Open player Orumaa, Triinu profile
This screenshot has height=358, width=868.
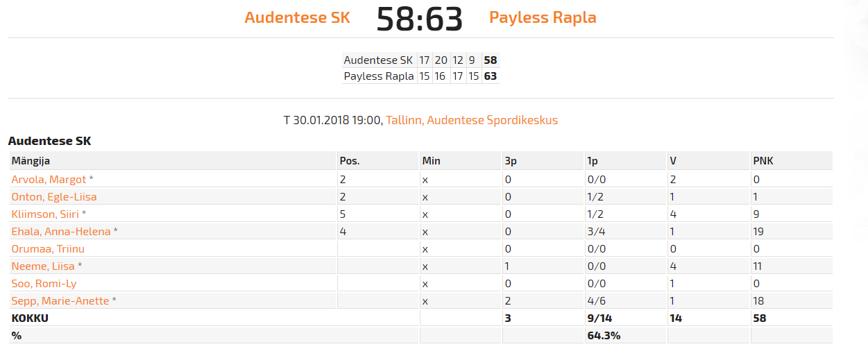click(48, 249)
